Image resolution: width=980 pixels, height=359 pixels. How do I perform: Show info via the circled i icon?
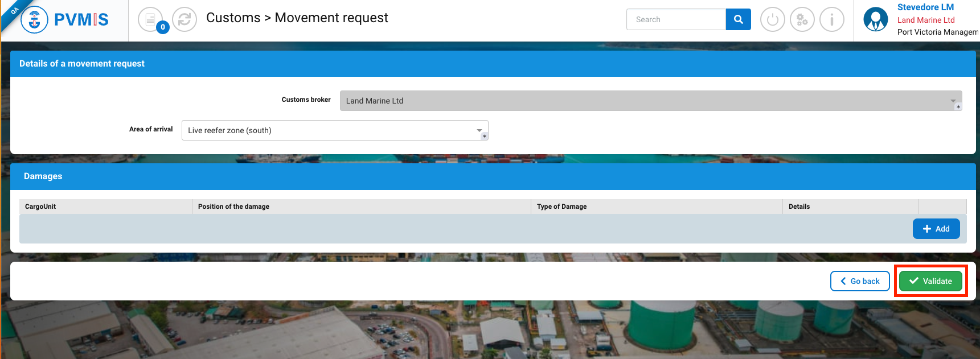click(x=831, y=20)
